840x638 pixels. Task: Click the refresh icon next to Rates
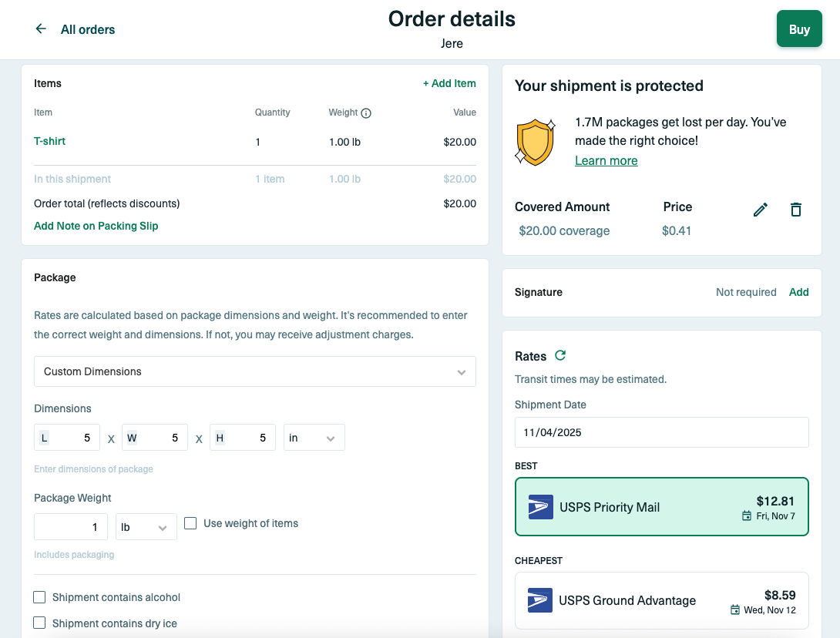(x=560, y=355)
